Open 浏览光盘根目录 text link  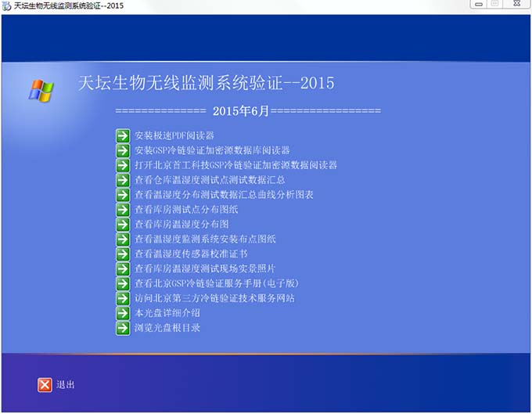[167, 328]
